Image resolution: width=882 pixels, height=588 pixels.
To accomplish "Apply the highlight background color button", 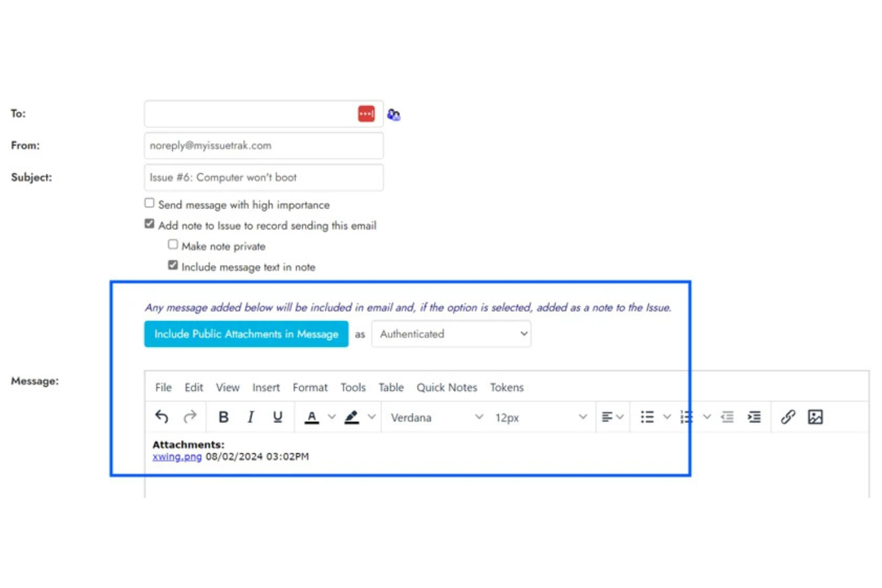I will point(352,417).
